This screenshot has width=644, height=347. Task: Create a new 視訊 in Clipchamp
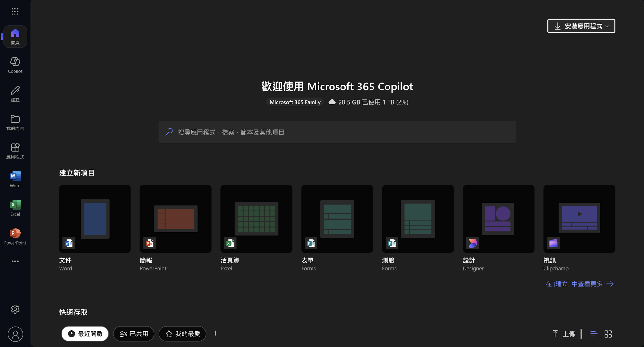[x=579, y=219]
